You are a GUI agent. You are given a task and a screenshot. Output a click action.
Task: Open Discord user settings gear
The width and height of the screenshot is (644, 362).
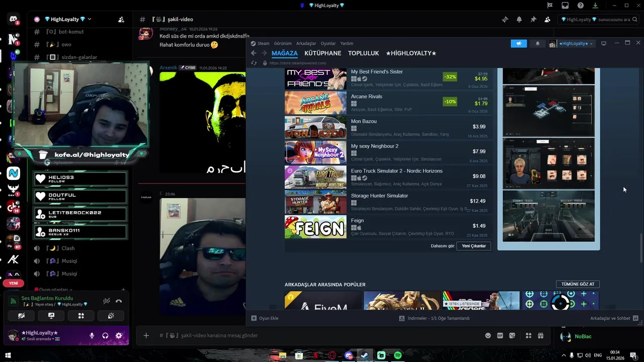click(119, 335)
